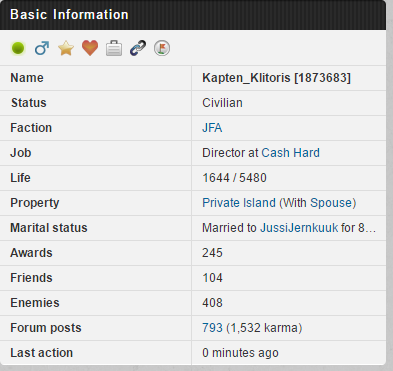Select the name Kapten_Klitoris [1873683]

277,78
